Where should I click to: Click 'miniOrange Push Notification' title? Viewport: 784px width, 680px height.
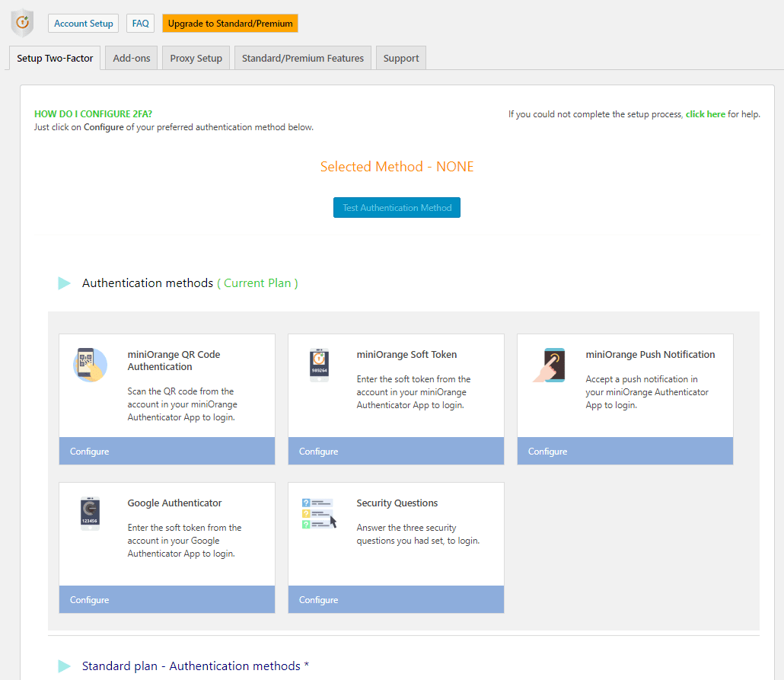coord(650,354)
